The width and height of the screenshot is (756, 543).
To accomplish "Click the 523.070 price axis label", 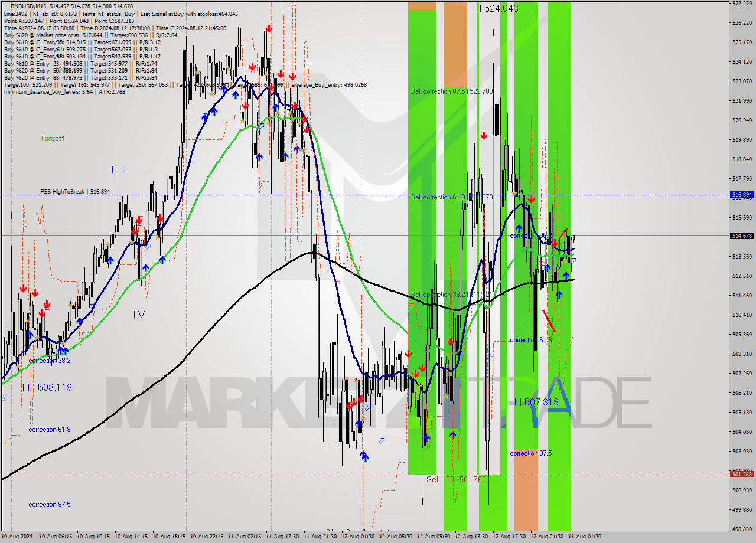I will click(x=742, y=81).
